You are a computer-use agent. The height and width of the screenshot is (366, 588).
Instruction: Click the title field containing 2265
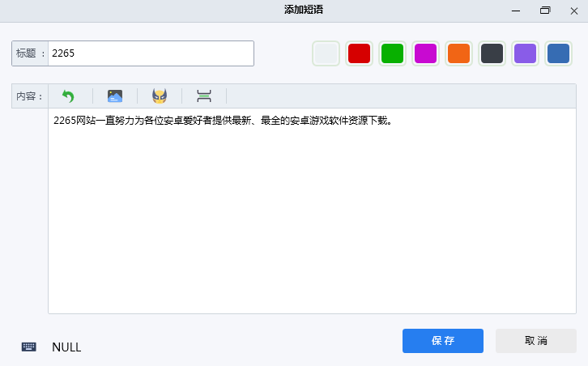151,53
